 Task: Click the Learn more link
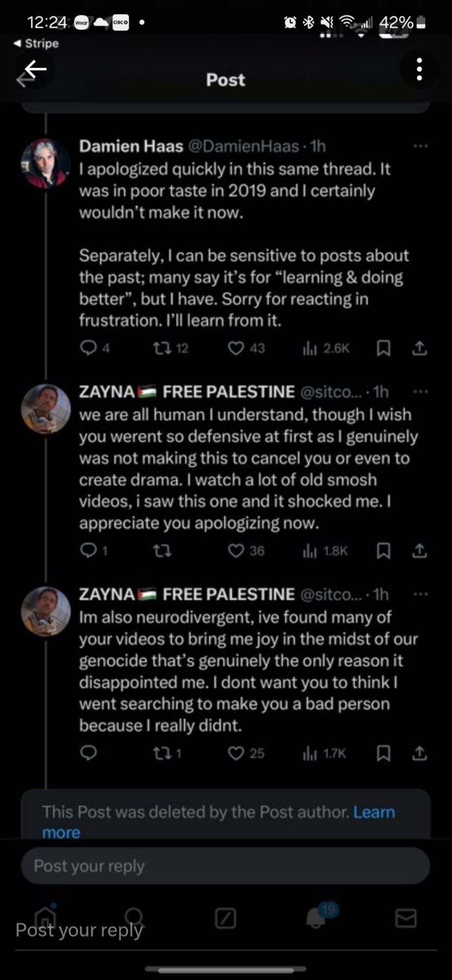click(374, 812)
